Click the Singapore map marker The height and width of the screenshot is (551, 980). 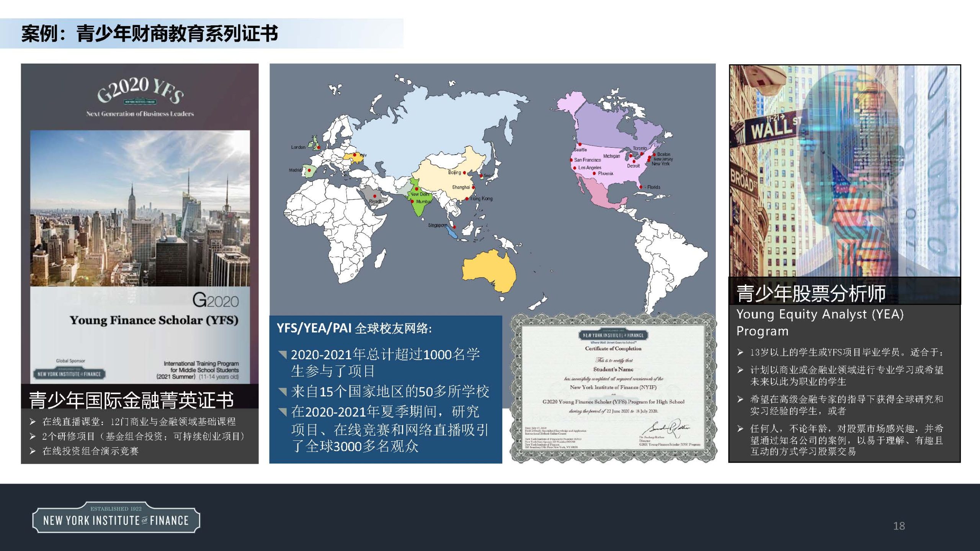click(x=454, y=227)
